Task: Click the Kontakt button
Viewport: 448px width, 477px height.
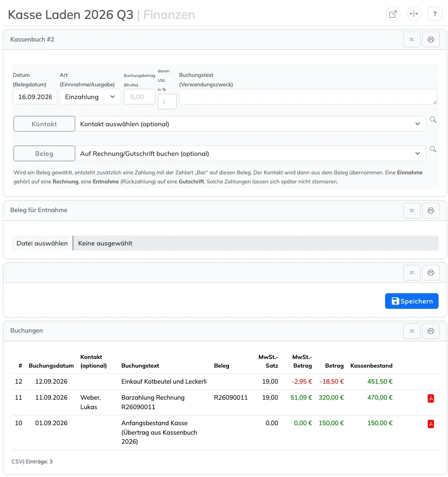Action: click(x=44, y=124)
